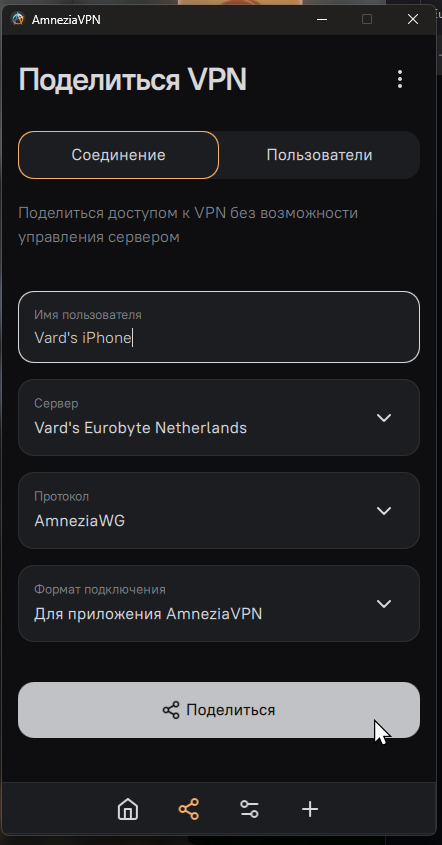The width and height of the screenshot is (442, 845).
Task: Click the plus icon to add server
Action: [310, 809]
